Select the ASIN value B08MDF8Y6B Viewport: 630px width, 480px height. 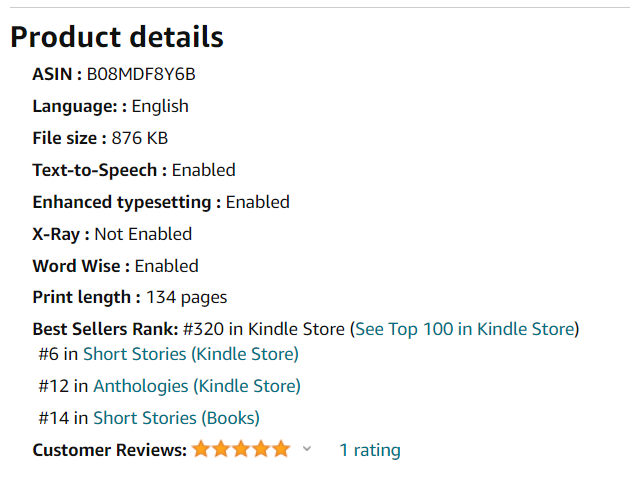(x=141, y=74)
